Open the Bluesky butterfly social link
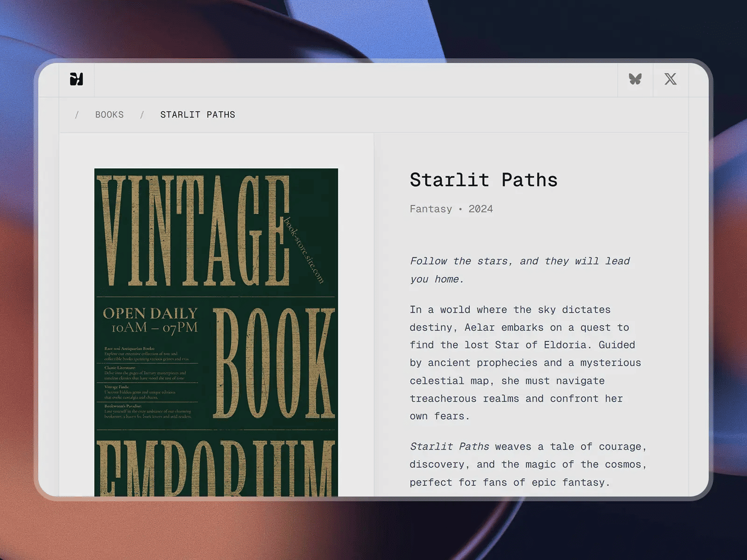 pyautogui.click(x=635, y=79)
